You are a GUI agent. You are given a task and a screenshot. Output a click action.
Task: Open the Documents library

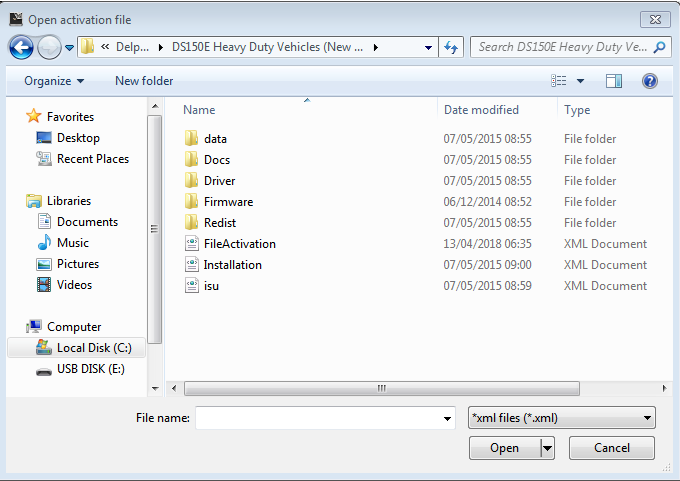coord(87,222)
